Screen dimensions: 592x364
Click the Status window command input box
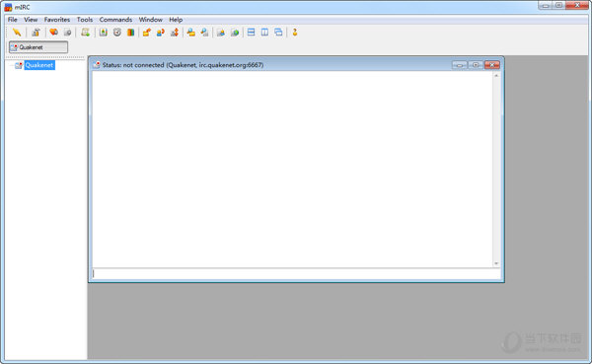click(296, 274)
